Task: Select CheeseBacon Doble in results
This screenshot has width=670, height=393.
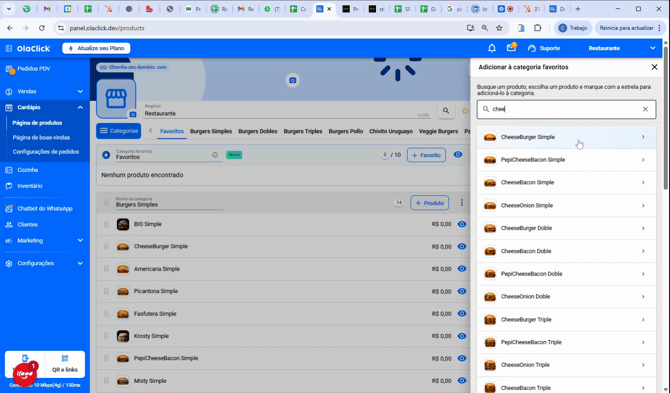Action: click(x=566, y=251)
